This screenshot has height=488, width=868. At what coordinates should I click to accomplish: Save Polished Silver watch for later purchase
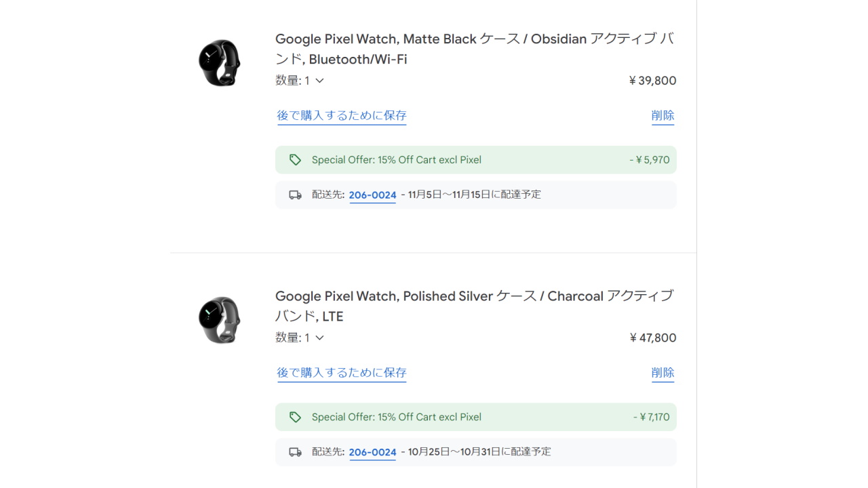click(x=342, y=373)
